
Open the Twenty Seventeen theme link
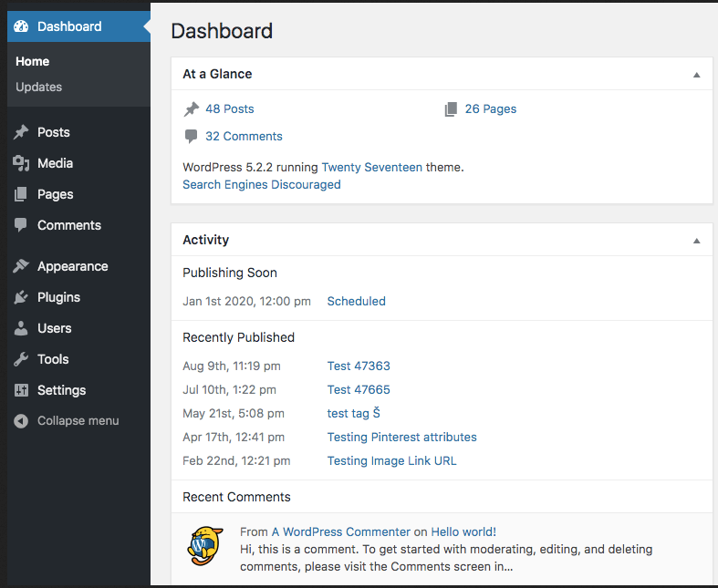[x=371, y=168]
